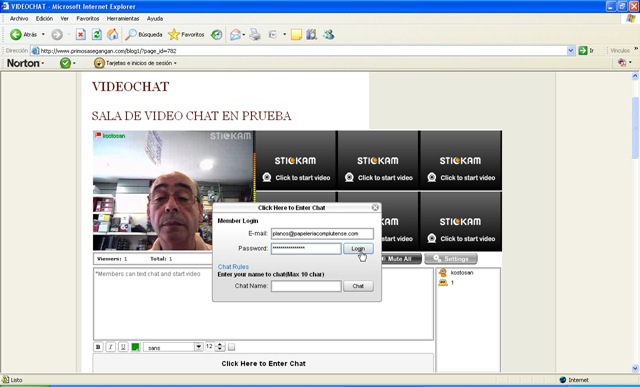Start video in the bottom-right Stickam slot
Screen dimensions: 640x387
[x=461, y=221]
